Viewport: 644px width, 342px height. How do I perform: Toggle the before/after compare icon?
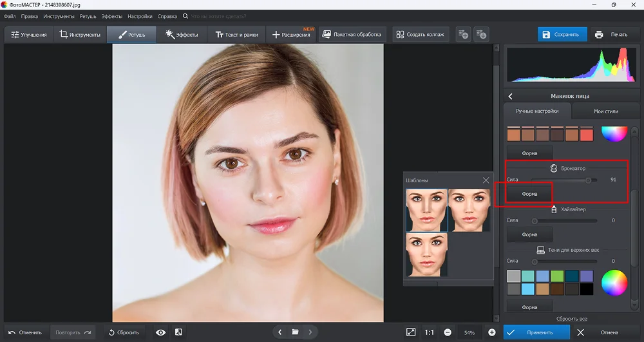[x=178, y=332]
